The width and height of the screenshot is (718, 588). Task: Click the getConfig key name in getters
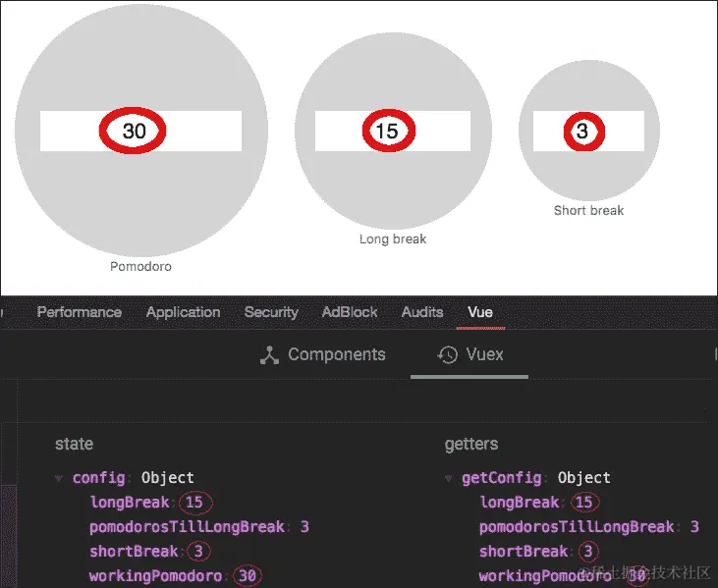[x=502, y=478]
